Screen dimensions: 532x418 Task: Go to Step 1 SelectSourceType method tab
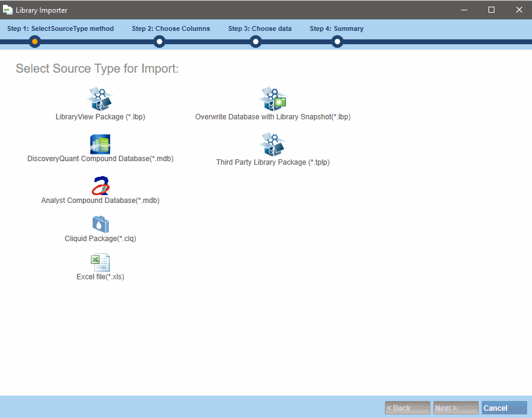[x=61, y=28]
